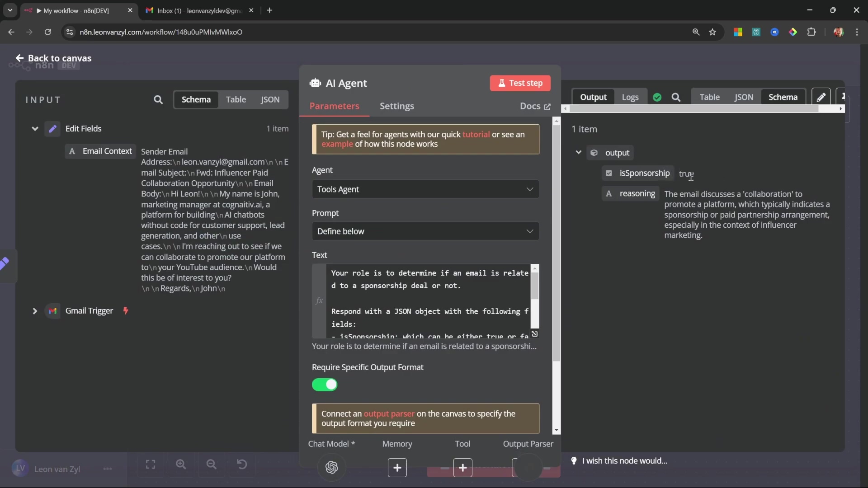Screen dimensions: 868x488
Task: Click the input panel search icon
Action: (x=158, y=99)
